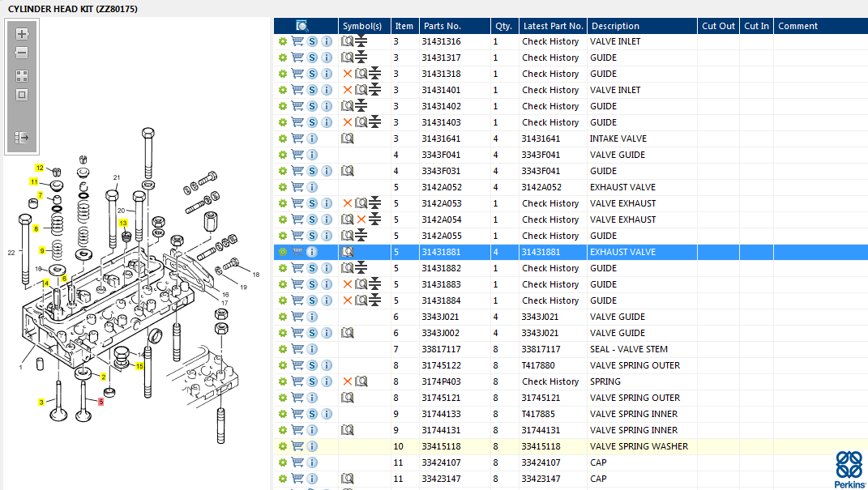The width and height of the screenshot is (868, 490).
Task: Click the Latest Part No. column header
Action: [553, 26]
